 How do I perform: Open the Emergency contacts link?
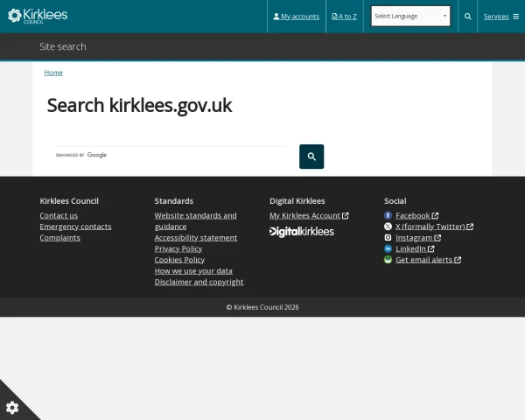tap(75, 227)
